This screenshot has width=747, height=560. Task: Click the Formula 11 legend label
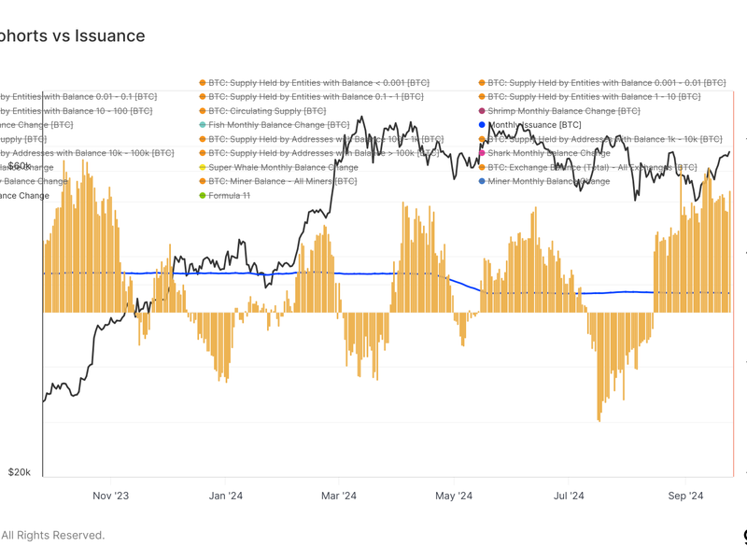229,195
